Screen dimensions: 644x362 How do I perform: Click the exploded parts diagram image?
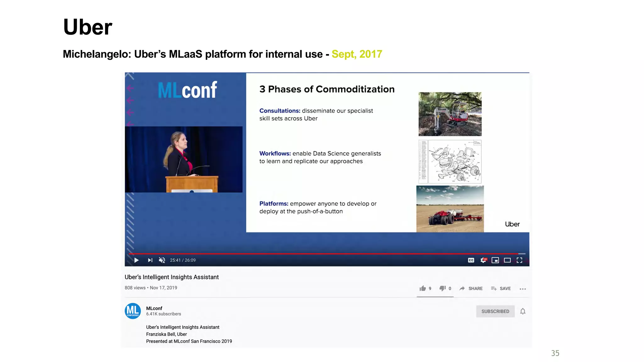[x=450, y=162]
